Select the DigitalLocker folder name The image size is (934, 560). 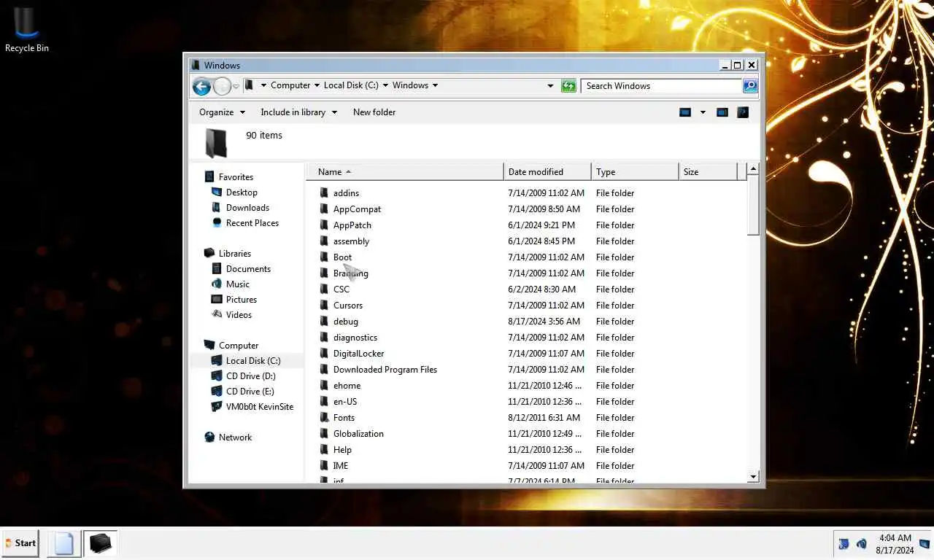click(x=358, y=354)
